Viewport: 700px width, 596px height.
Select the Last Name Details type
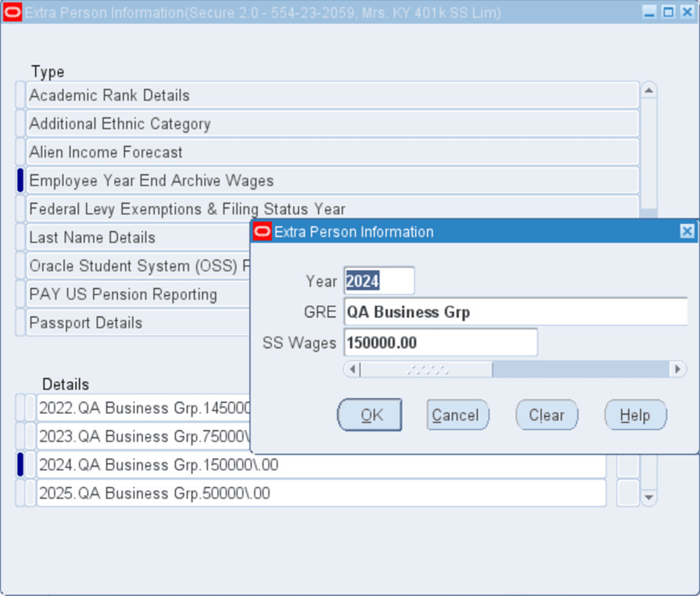click(138, 237)
